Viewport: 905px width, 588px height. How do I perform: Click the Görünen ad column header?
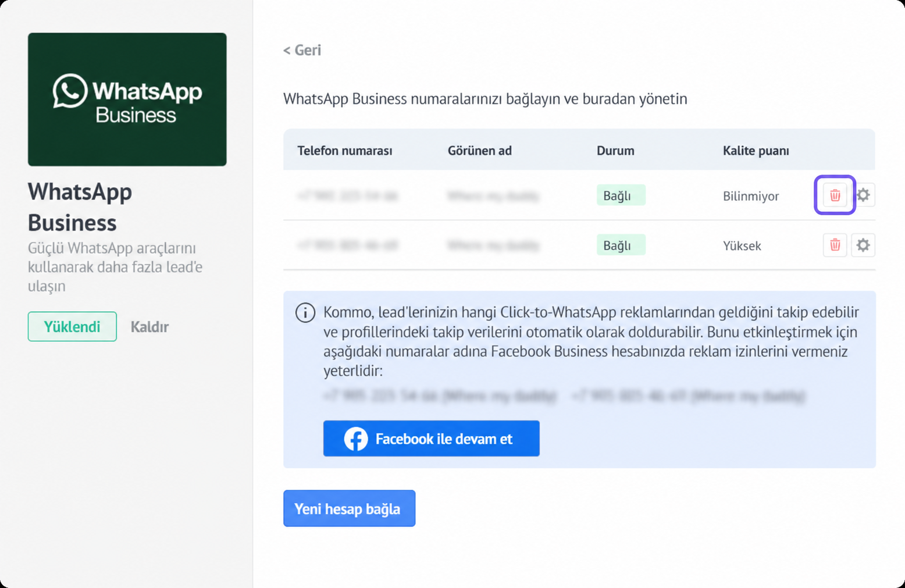pyautogui.click(x=480, y=151)
